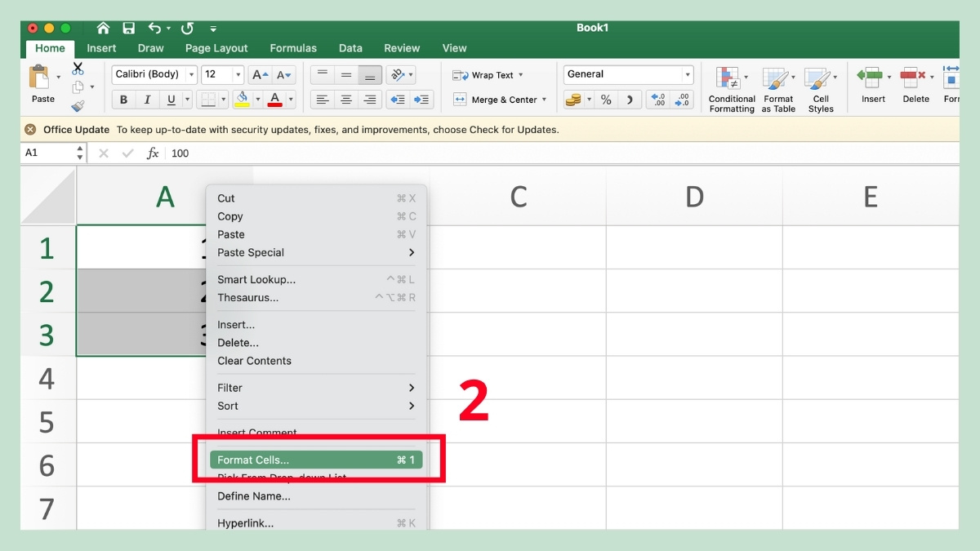The width and height of the screenshot is (980, 551).
Task: Apply the red font color swatch
Action: point(276,100)
